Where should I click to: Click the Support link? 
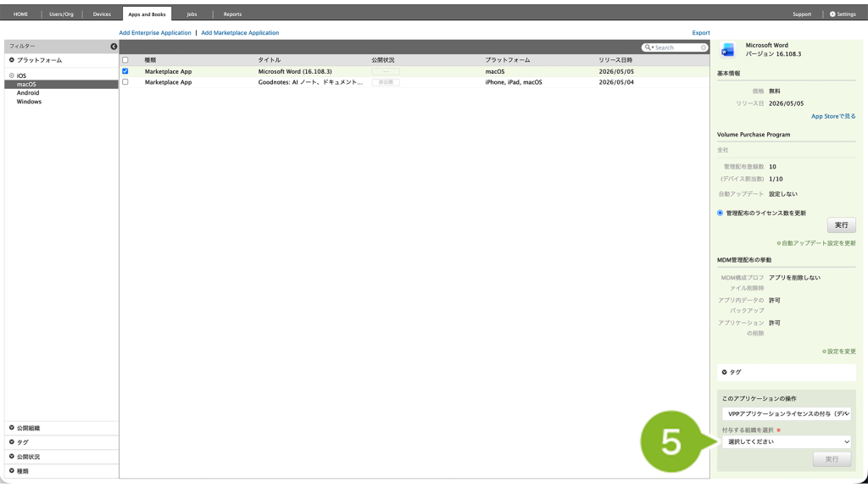[802, 14]
